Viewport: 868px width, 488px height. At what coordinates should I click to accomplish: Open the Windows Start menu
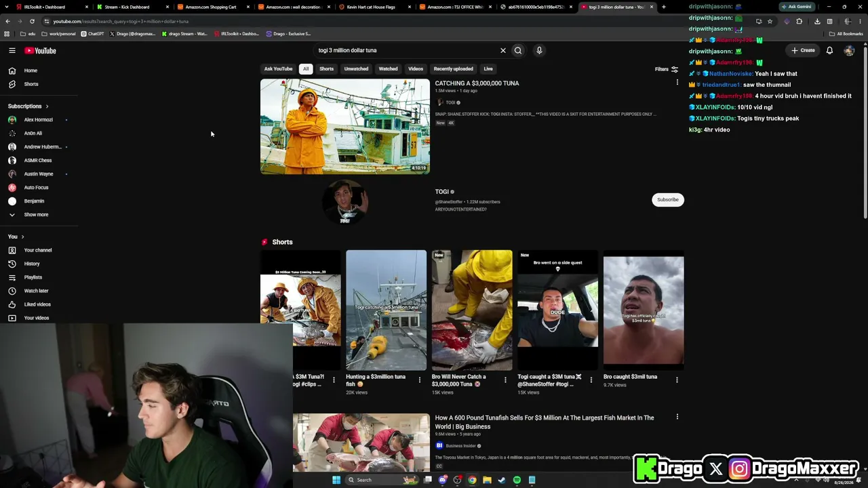336,480
